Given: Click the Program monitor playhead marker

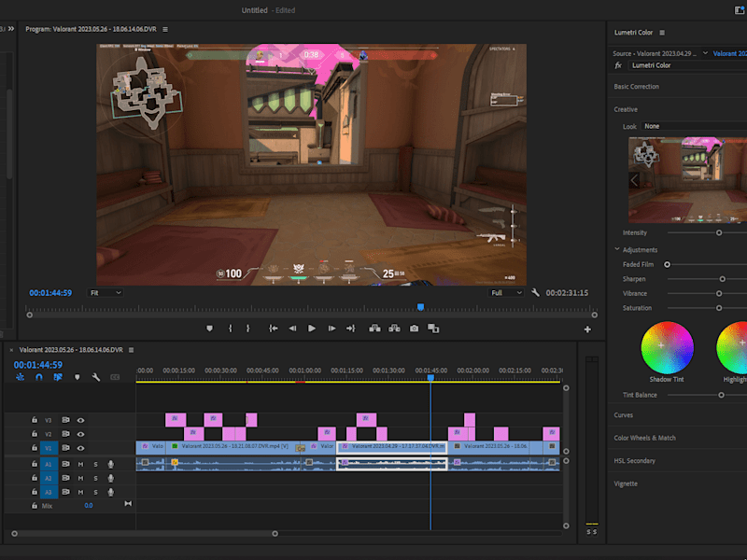Looking at the screenshot, I should 421,308.
